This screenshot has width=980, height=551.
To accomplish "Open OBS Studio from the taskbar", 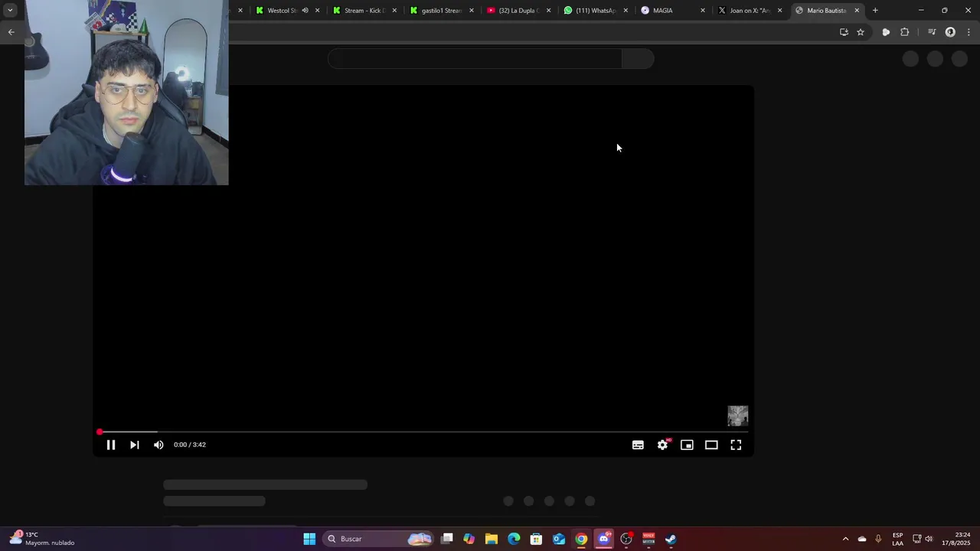I will [x=626, y=539].
